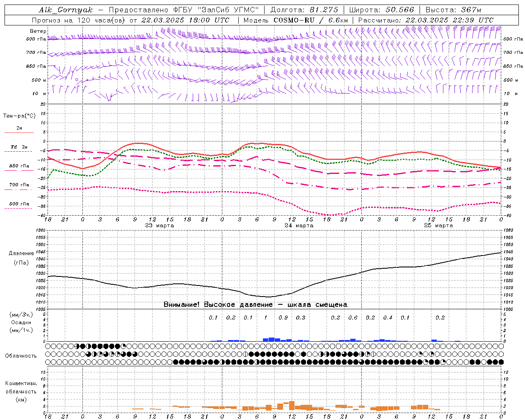Click the Осадки precipitation label
Image resolution: width=525 pixels, height=420 pixels.
point(21,322)
